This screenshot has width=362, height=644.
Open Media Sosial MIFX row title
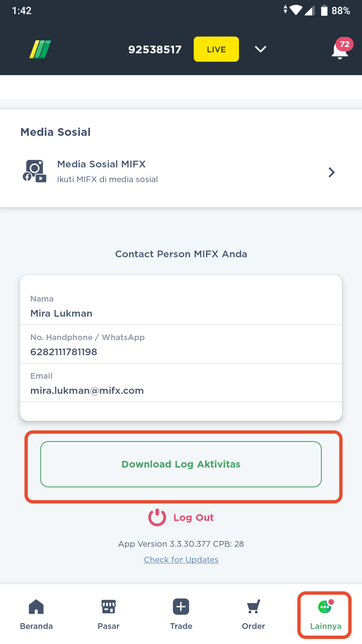[x=101, y=164]
